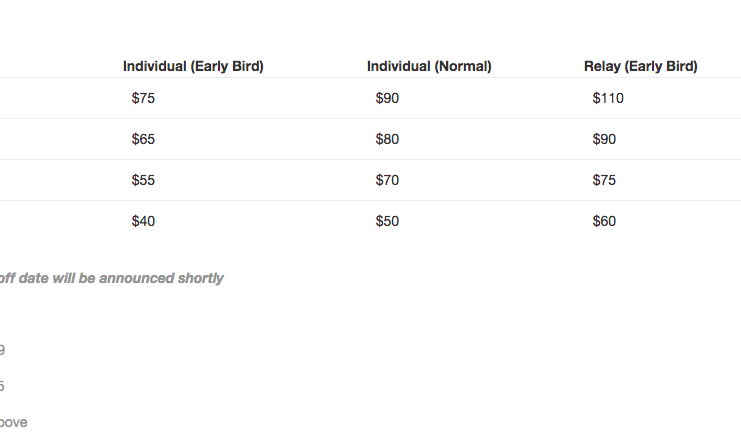Viewport: 741px width, 448px height.
Task: Select the Individual (Normal) column header
Action: point(429,66)
